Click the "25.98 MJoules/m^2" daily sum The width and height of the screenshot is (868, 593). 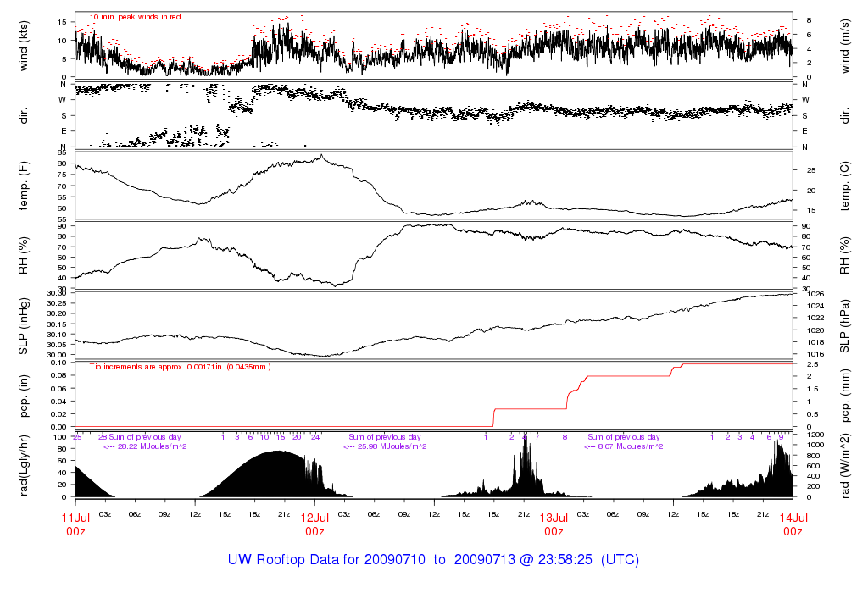(x=392, y=446)
